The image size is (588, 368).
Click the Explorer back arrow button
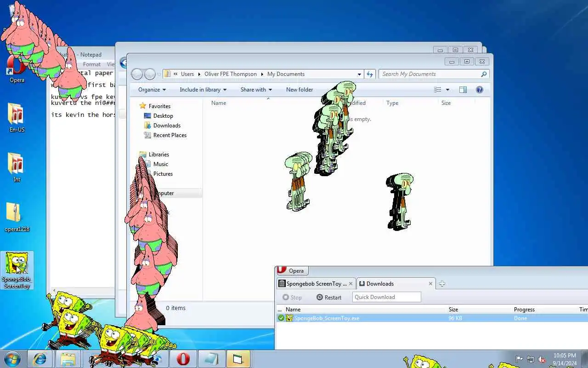pos(137,74)
